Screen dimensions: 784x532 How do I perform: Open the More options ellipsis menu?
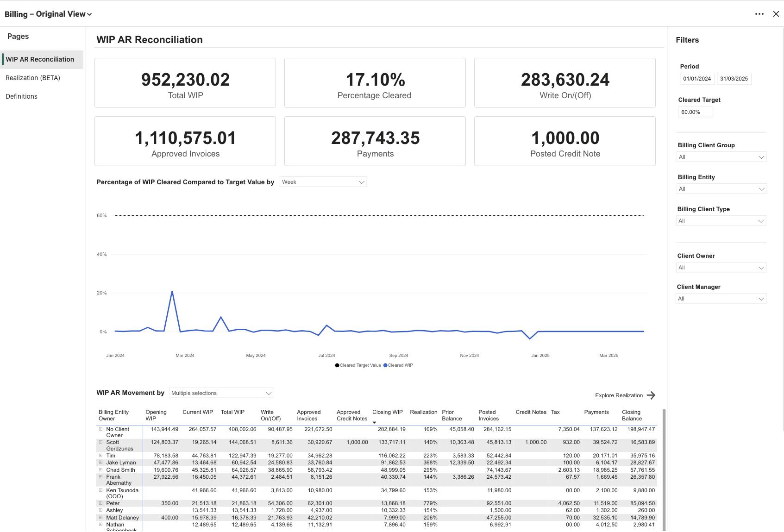pos(759,14)
